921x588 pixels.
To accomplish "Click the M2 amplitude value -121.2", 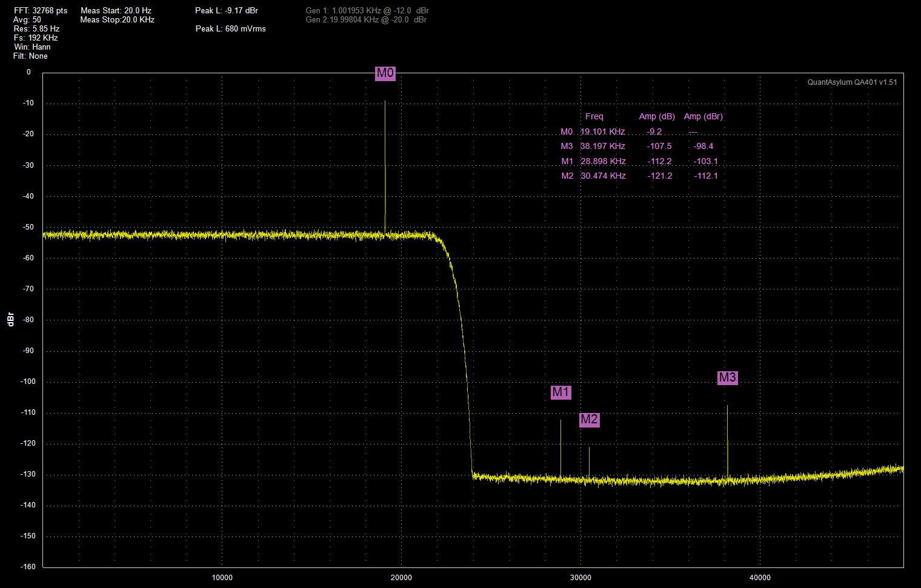I will pyautogui.click(x=659, y=176).
